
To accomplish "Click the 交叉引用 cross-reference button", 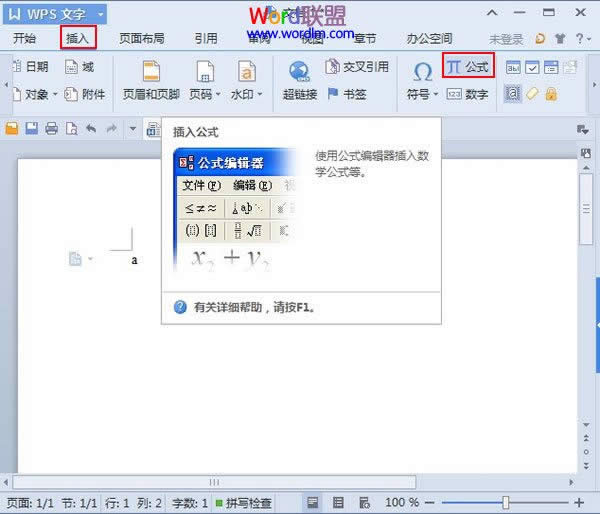I will [x=358, y=67].
